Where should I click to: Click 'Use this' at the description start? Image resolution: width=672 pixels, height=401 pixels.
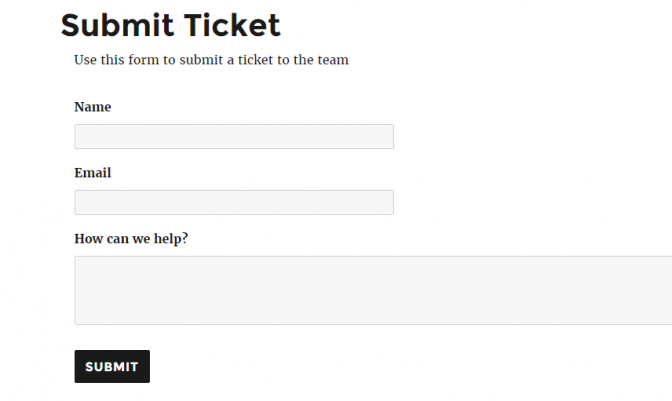(x=98, y=60)
